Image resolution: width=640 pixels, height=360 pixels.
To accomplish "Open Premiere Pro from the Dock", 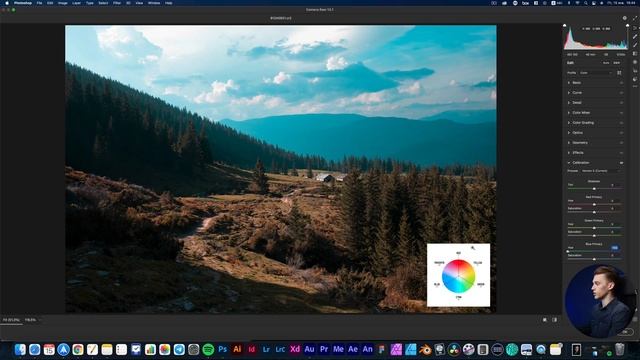I will (x=324, y=349).
